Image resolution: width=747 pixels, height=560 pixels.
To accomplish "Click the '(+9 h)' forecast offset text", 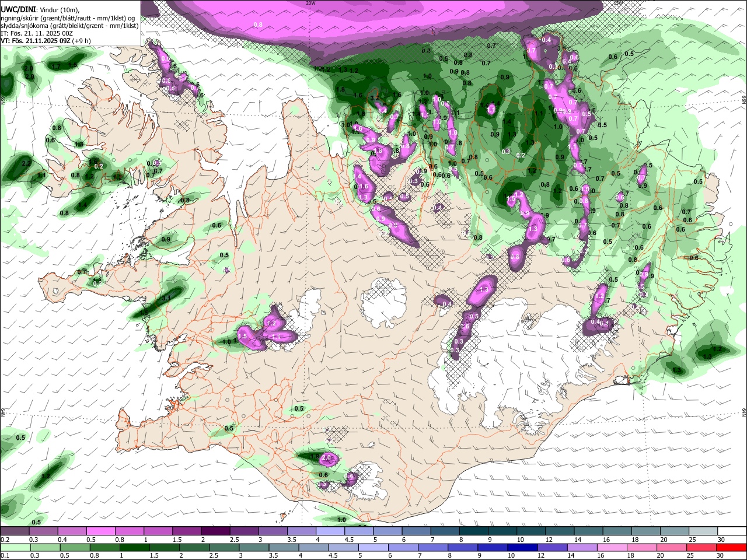I will (x=81, y=41).
